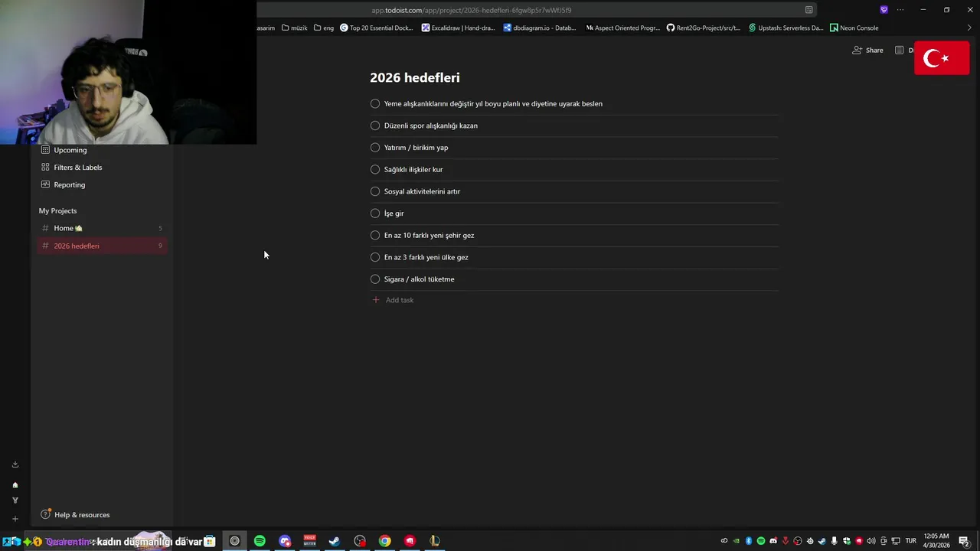Open League of Legends taskbar icon

click(x=435, y=541)
